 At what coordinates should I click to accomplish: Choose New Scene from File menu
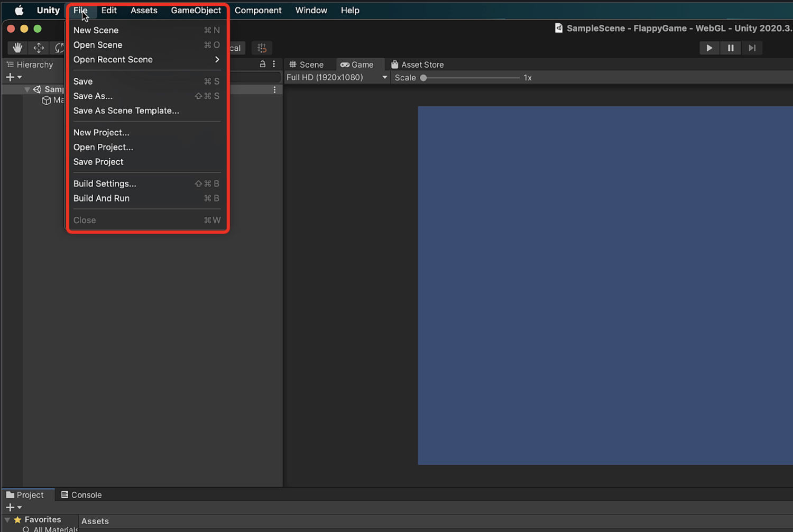147,30
